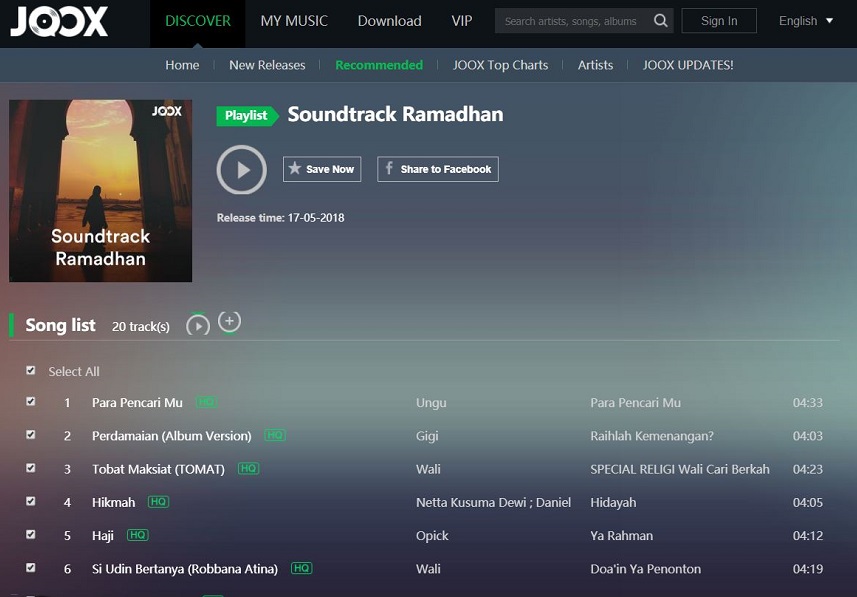
Task: Play the Soundtrack Ramadhan playlist
Action: point(241,170)
